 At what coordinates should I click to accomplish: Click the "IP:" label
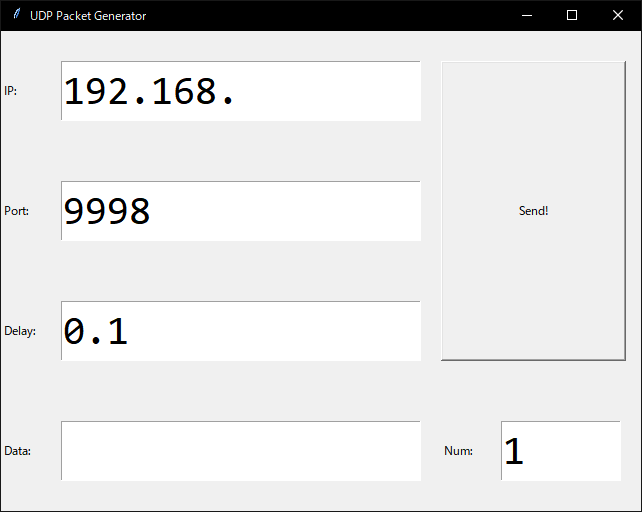pos(11,91)
